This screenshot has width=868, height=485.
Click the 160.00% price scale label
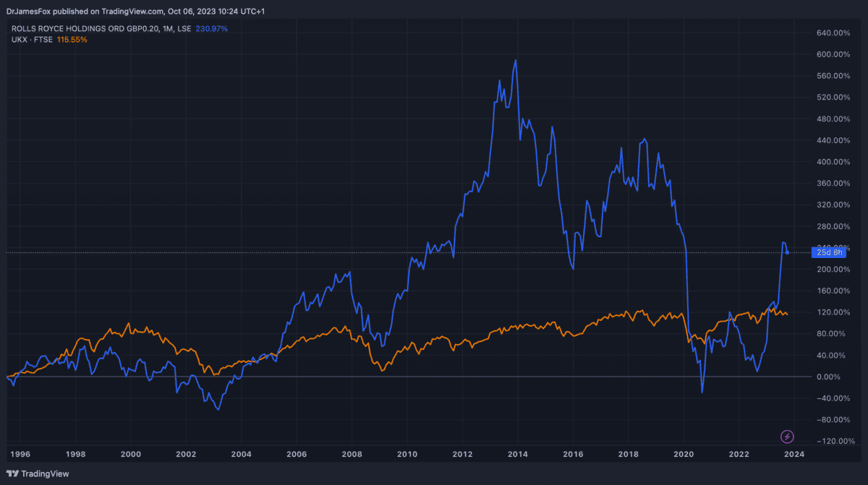click(x=832, y=291)
